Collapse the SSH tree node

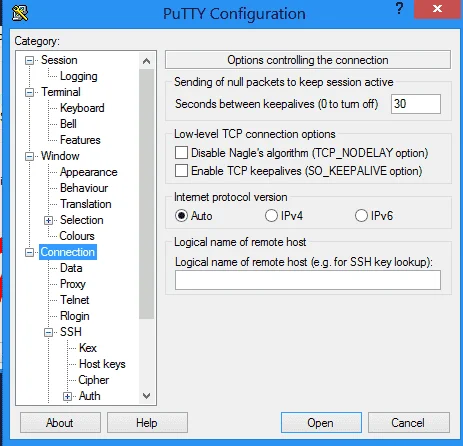tap(48, 332)
